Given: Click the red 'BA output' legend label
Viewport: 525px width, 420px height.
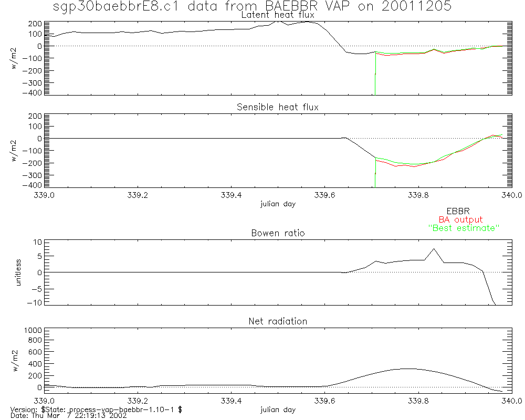Looking at the screenshot, I should click(461, 219).
